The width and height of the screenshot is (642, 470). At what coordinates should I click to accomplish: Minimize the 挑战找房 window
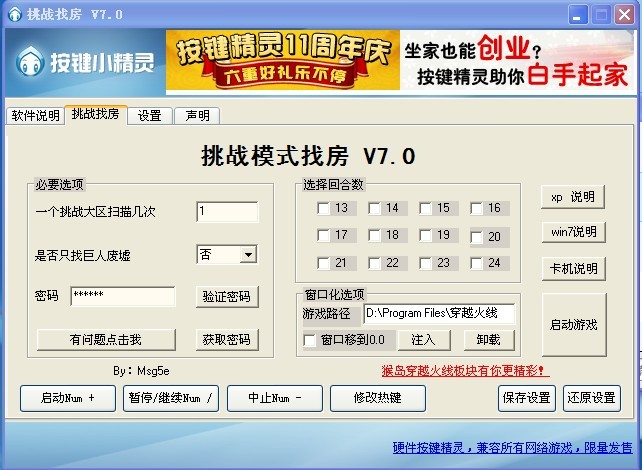coord(578,15)
